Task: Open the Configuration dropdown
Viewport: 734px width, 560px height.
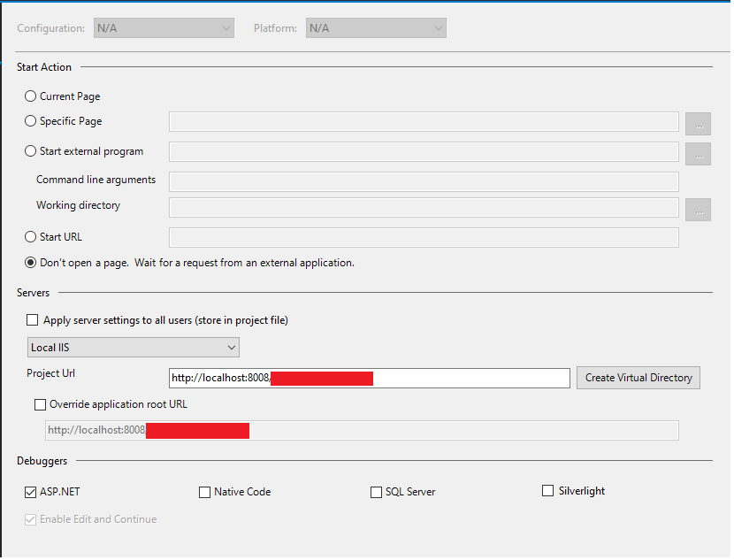Action: [164, 28]
